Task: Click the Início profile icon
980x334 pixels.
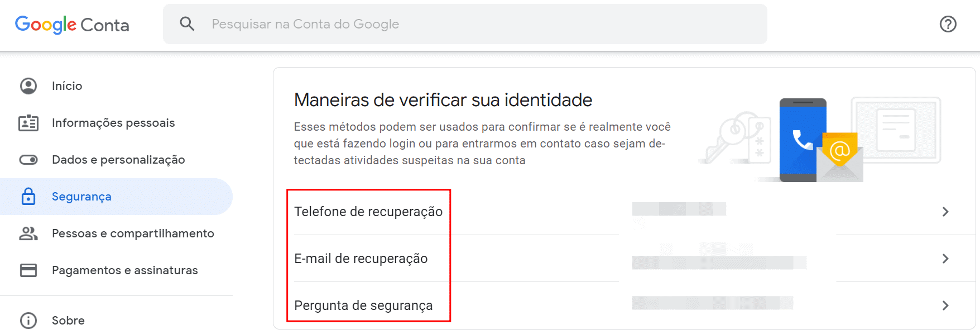Action: tap(28, 86)
